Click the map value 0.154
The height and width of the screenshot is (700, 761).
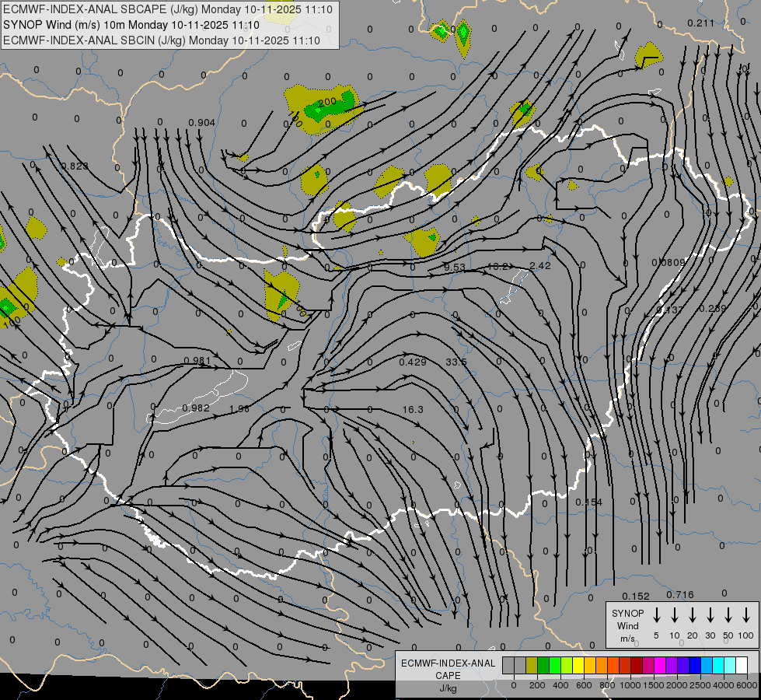pos(588,502)
